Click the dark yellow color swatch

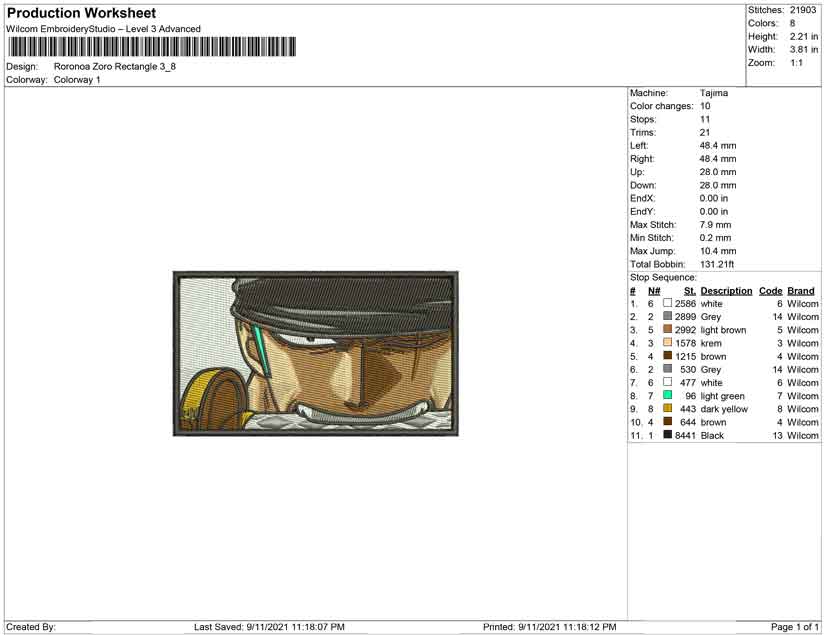click(x=667, y=408)
